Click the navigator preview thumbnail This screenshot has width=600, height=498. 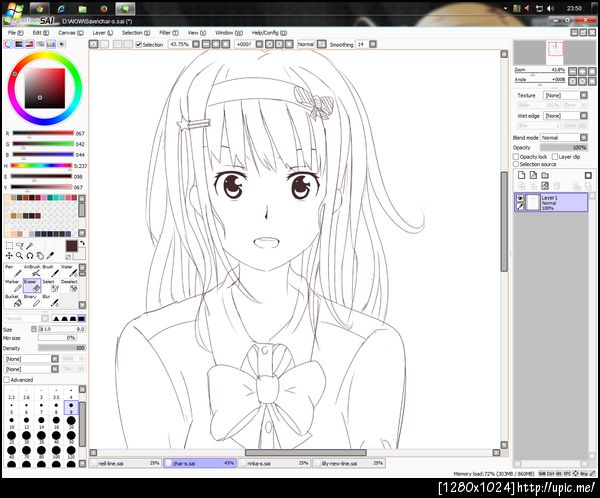555,53
